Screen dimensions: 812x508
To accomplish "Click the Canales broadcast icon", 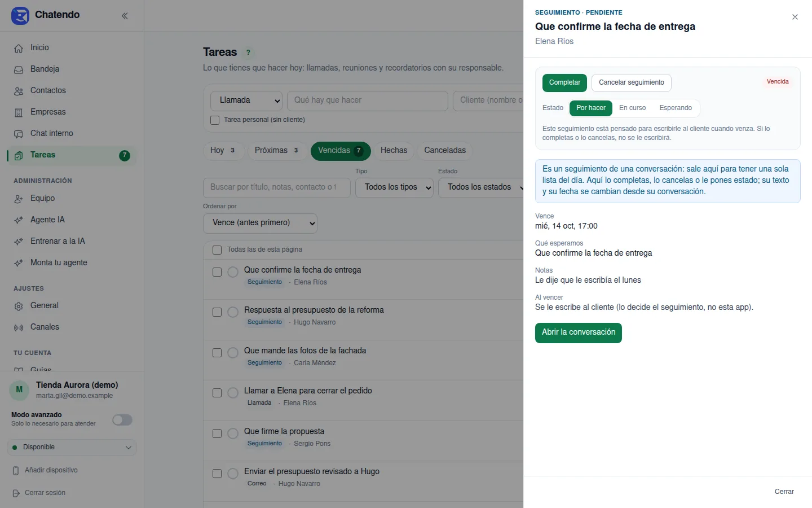I will pos(19,327).
